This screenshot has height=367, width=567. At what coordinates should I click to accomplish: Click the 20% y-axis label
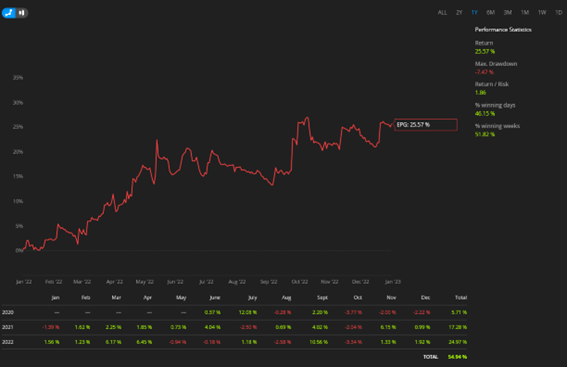[x=18, y=152]
